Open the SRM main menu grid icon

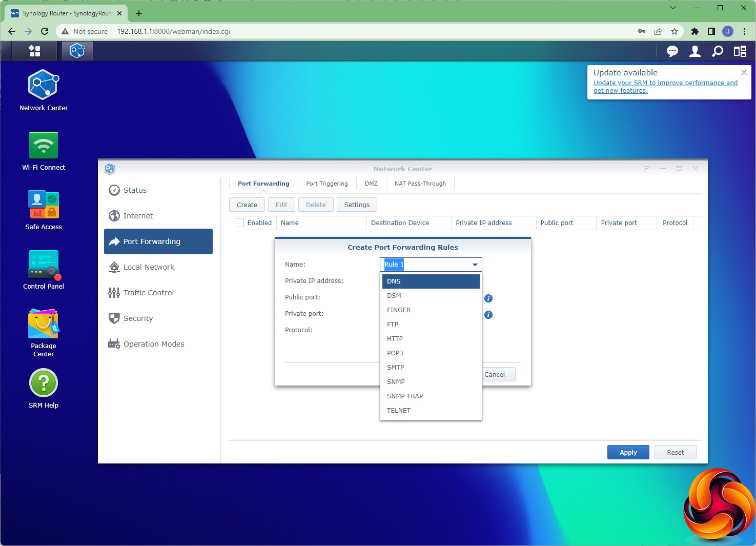pos(34,51)
